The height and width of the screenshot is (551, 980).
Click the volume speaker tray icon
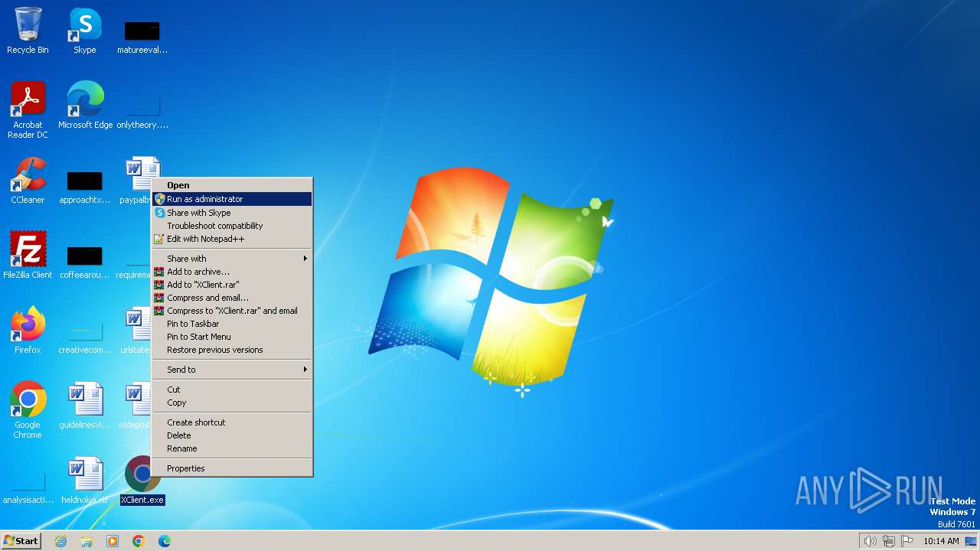pyautogui.click(x=870, y=541)
